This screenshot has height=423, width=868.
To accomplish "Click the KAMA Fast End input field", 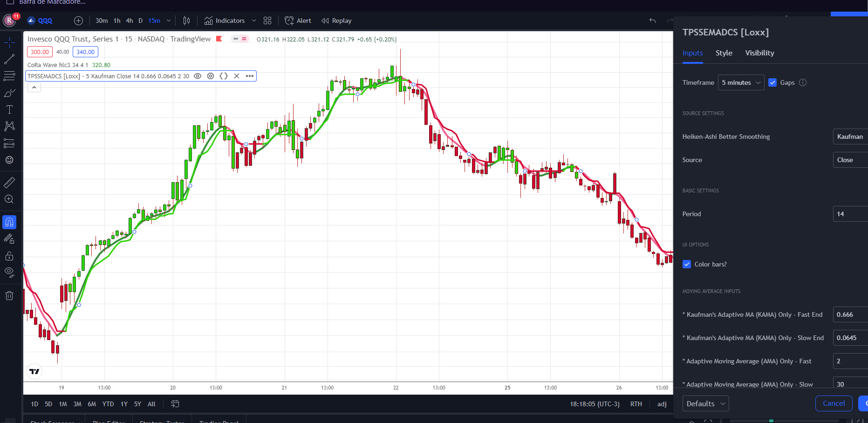I will point(850,314).
